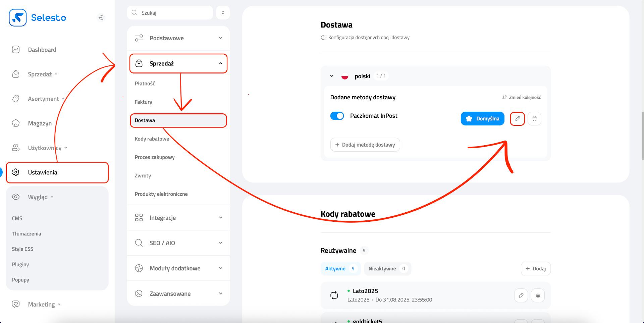This screenshot has width=644, height=323.
Task: Collapse the sidebar using arrow icon beside logo
Action: click(101, 17)
